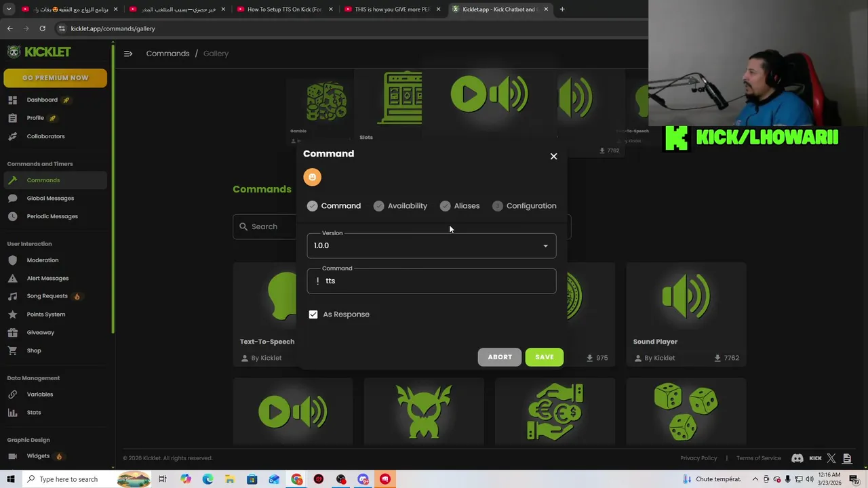Open the notification center on taskbar

pos(854,479)
